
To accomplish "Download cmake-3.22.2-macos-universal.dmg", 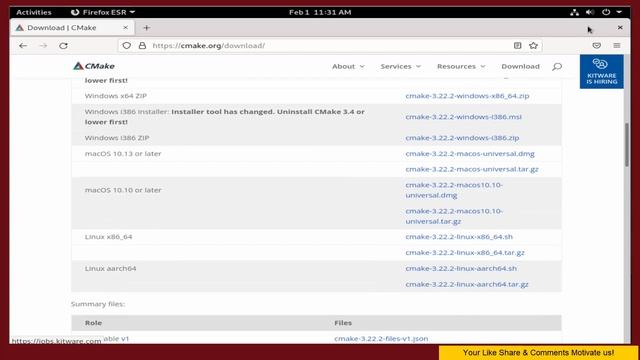I will (470, 154).
